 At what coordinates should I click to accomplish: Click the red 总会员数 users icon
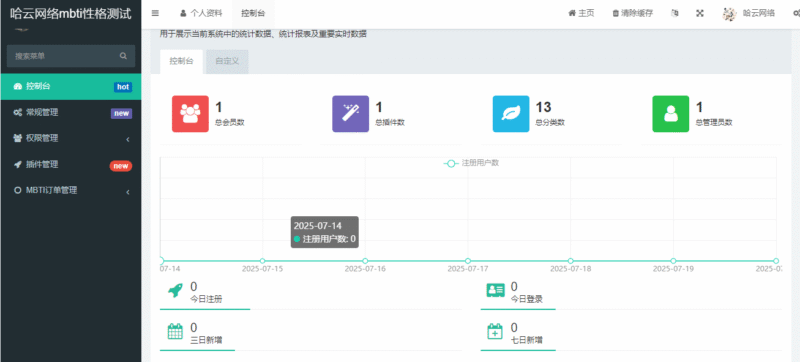(190, 114)
